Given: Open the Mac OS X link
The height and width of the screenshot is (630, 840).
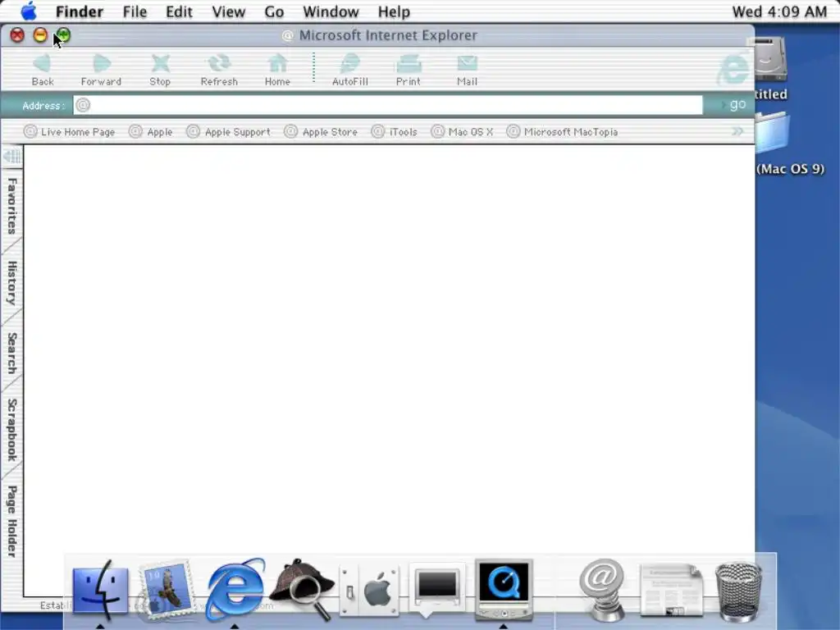Looking at the screenshot, I should click(x=462, y=132).
